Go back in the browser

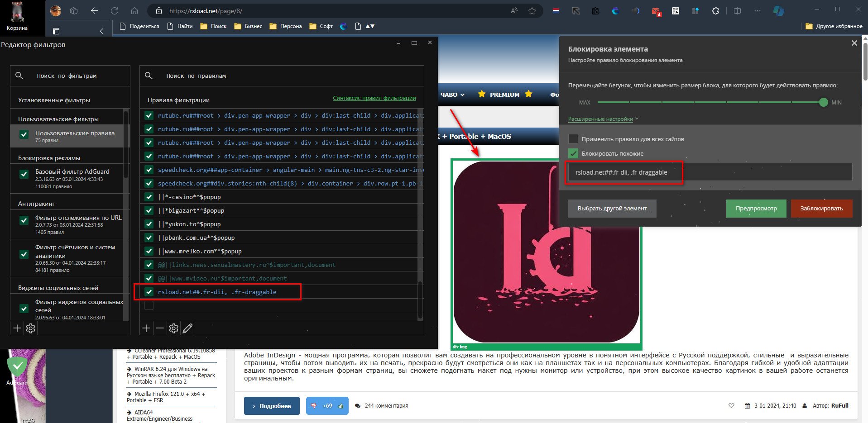(94, 11)
